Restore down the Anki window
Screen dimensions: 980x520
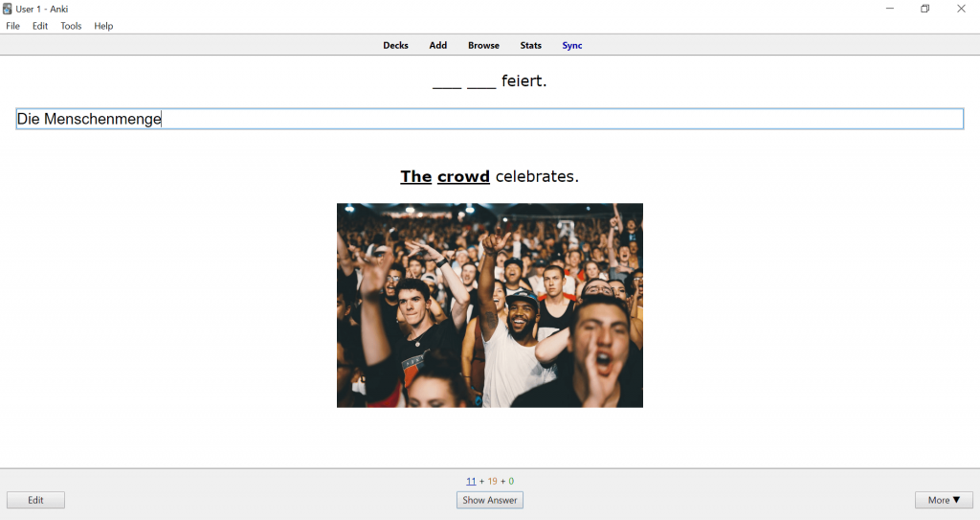coord(925,9)
